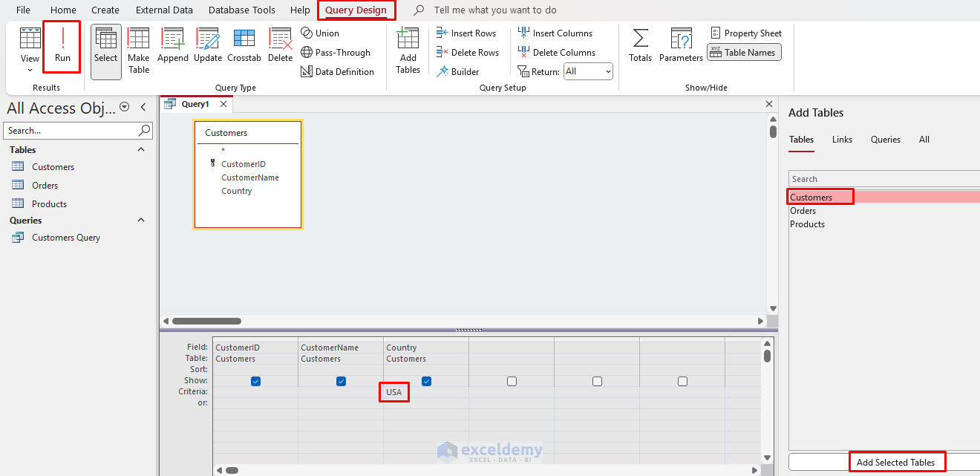Choose the Delete query type

click(x=281, y=46)
